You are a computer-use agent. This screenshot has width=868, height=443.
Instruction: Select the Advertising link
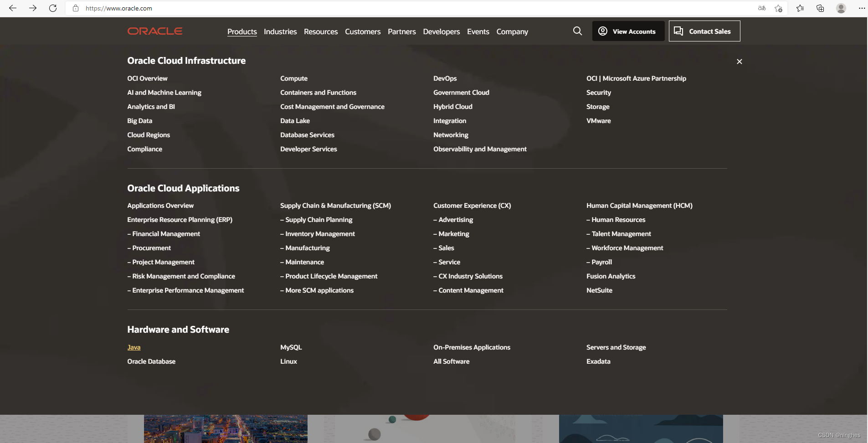pyautogui.click(x=453, y=220)
